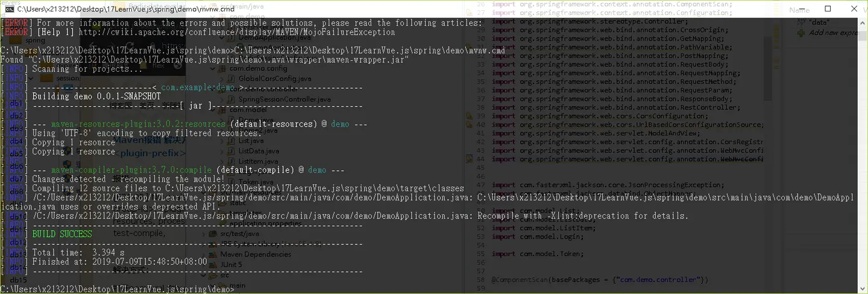Select the com.demo.config package
The image size is (868, 294).
[258, 68]
